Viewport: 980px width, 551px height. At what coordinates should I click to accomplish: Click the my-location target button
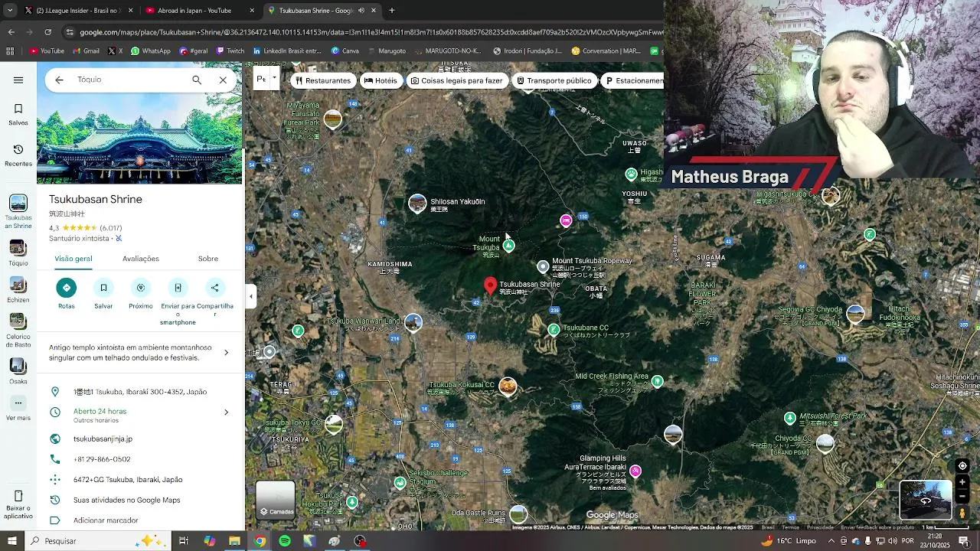pos(962,466)
